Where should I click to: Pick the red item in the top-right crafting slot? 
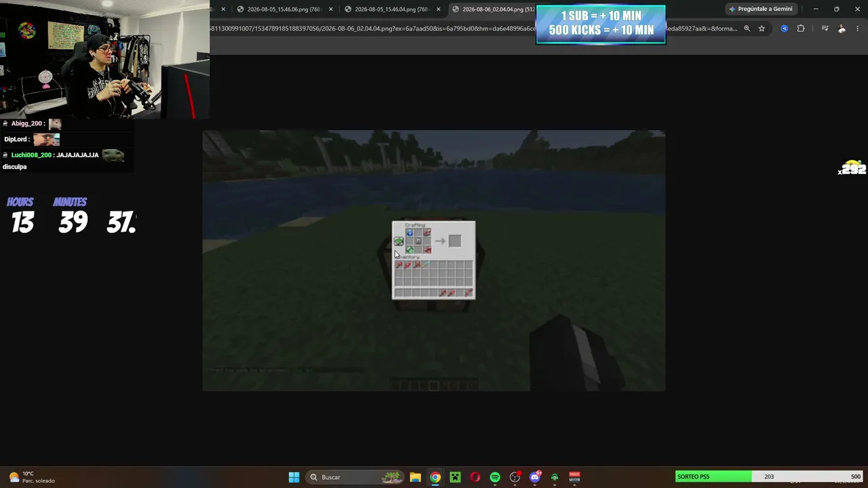click(427, 233)
